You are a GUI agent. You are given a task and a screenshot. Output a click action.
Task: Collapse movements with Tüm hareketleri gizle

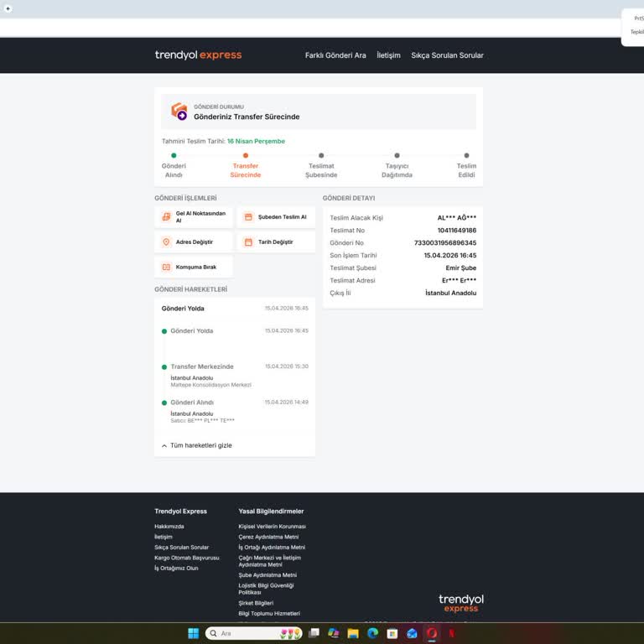197,445
